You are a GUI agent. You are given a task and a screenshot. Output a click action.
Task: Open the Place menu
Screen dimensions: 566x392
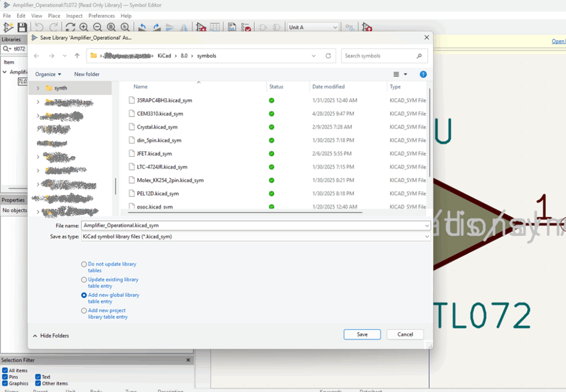pyautogui.click(x=54, y=16)
